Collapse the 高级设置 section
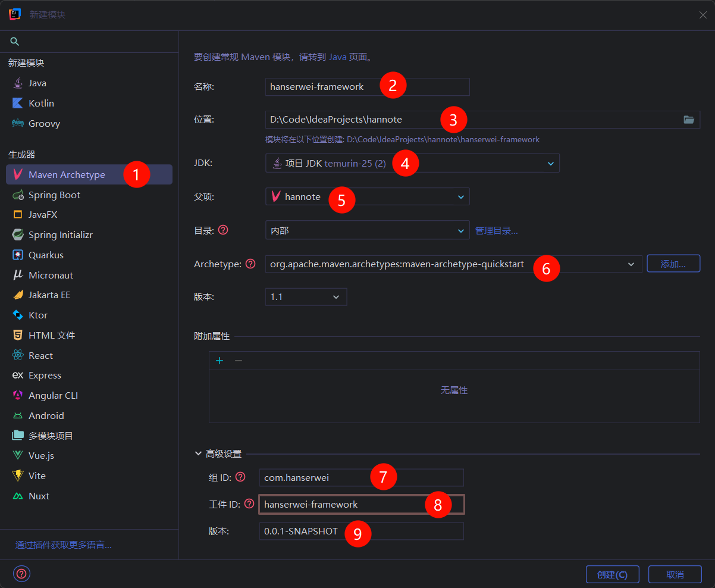The width and height of the screenshot is (715, 588). click(x=199, y=453)
